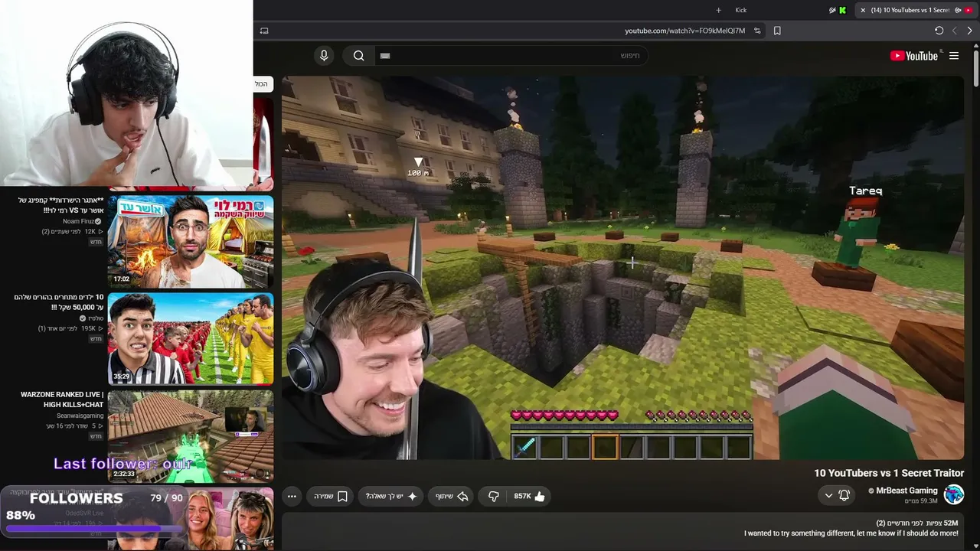
Task: Open the on-screen keyboard in search box
Action: (385, 56)
